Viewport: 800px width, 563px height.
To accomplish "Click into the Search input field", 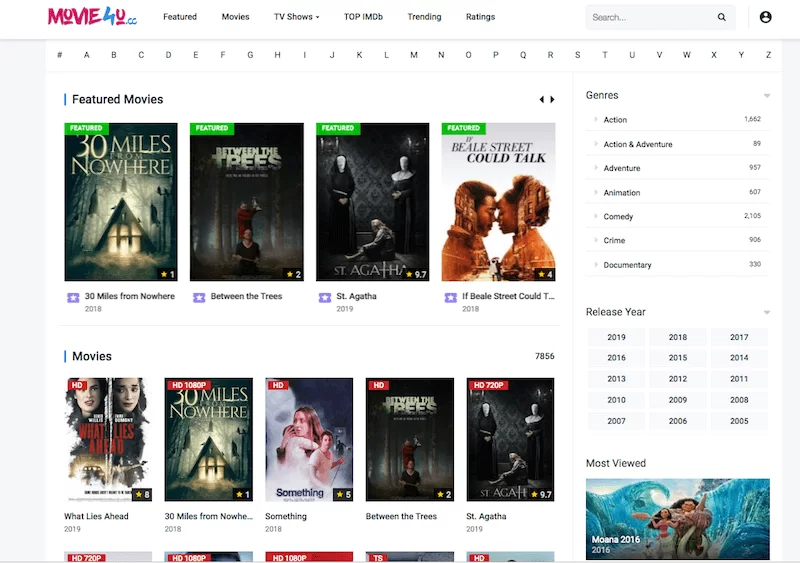I will pyautogui.click(x=648, y=17).
